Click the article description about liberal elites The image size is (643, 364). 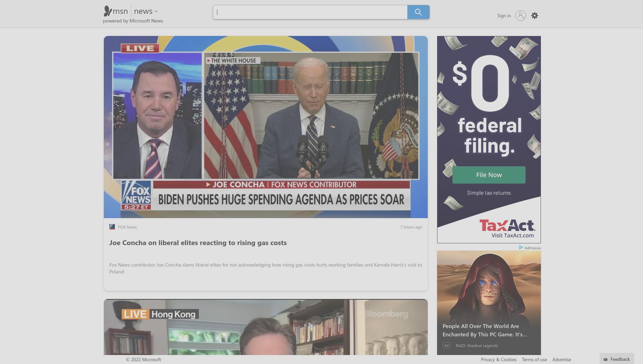click(x=265, y=268)
